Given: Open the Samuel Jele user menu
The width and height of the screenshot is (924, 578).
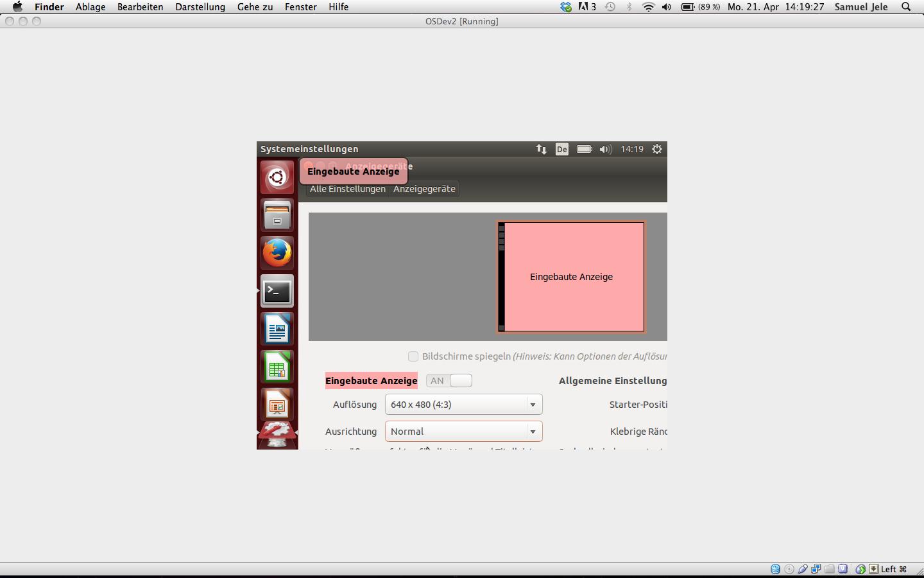Looking at the screenshot, I should (x=861, y=7).
